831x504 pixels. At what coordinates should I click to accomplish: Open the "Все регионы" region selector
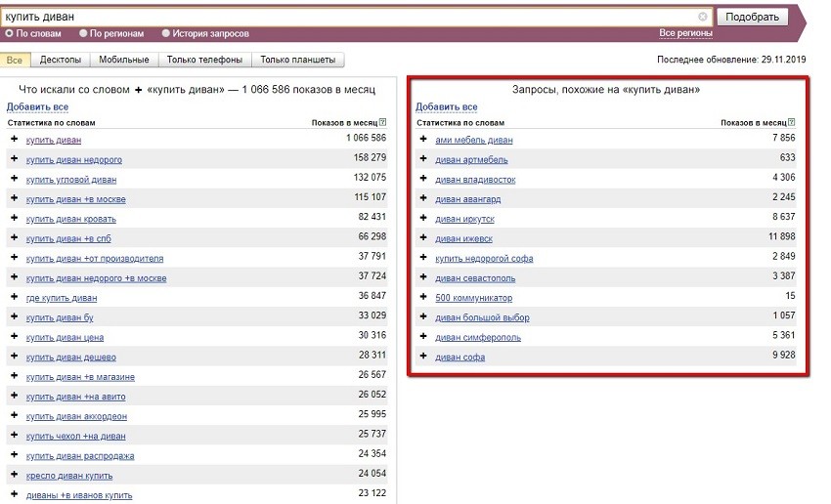pyautogui.click(x=685, y=33)
